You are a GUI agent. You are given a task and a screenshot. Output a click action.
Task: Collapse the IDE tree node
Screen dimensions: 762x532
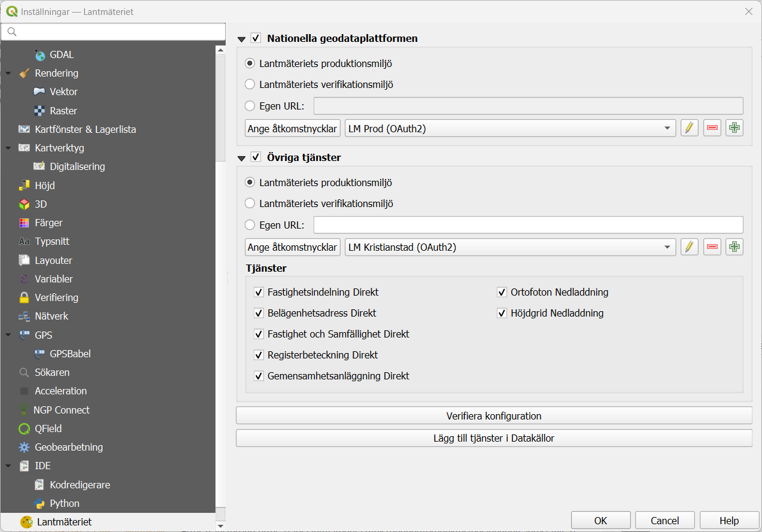pyautogui.click(x=8, y=465)
